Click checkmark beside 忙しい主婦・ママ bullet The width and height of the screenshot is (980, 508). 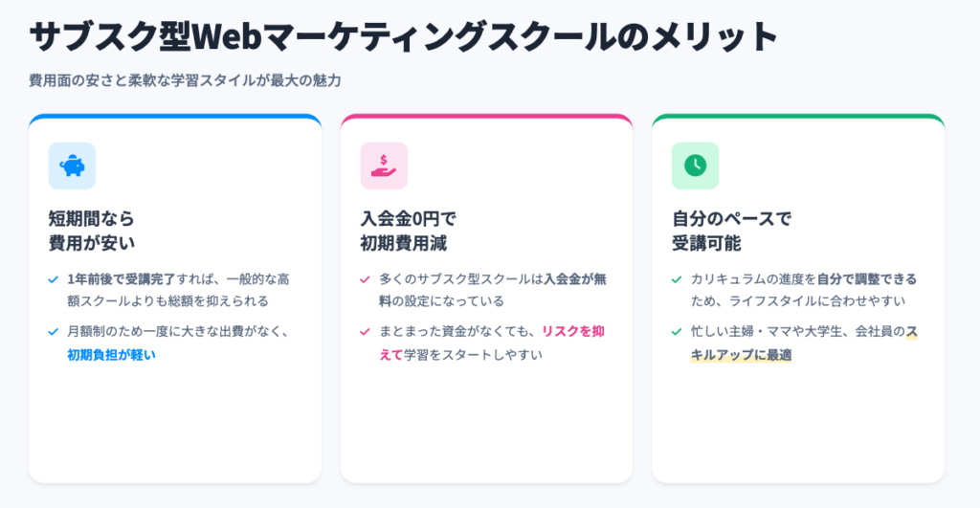tap(677, 331)
